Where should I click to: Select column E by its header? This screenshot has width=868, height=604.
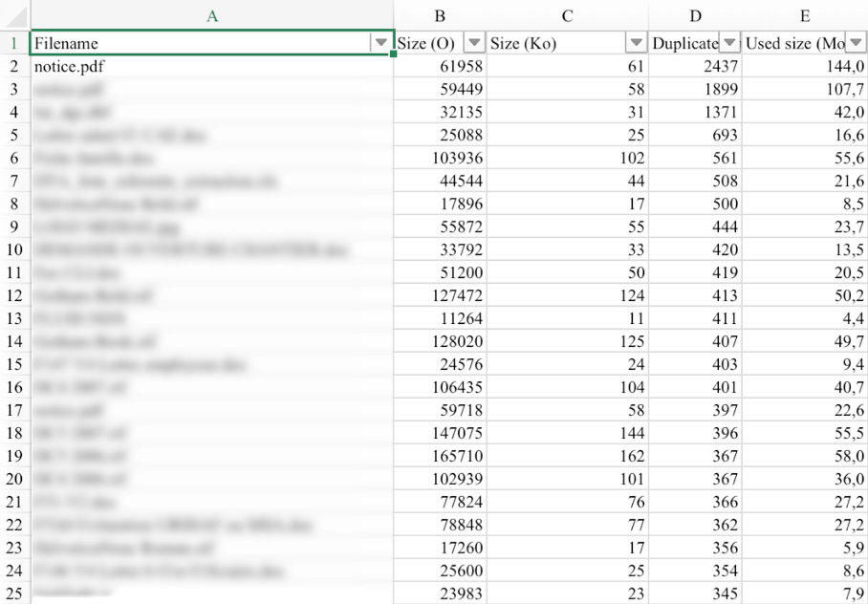click(x=805, y=15)
